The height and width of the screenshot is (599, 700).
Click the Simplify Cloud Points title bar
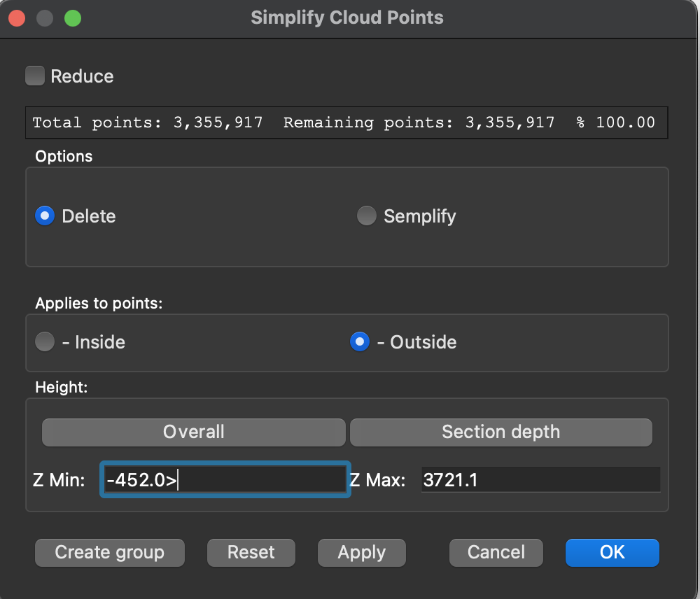[347, 18]
